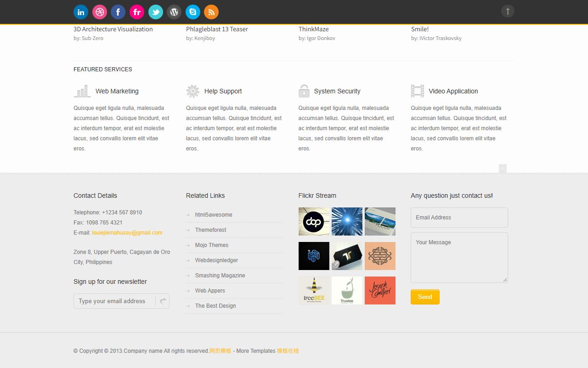Click the System Security padlock icon

coord(304,91)
